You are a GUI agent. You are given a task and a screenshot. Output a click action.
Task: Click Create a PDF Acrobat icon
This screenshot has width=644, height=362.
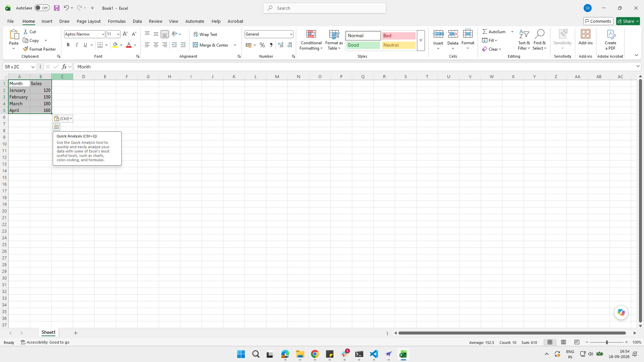[610, 40]
